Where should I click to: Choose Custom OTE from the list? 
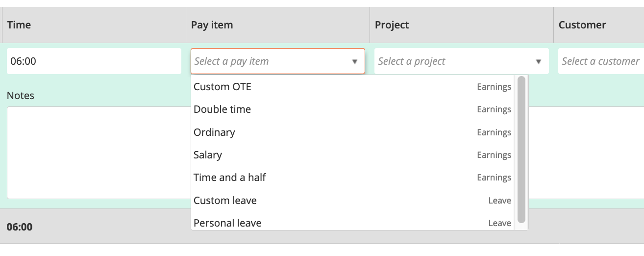click(x=352, y=87)
